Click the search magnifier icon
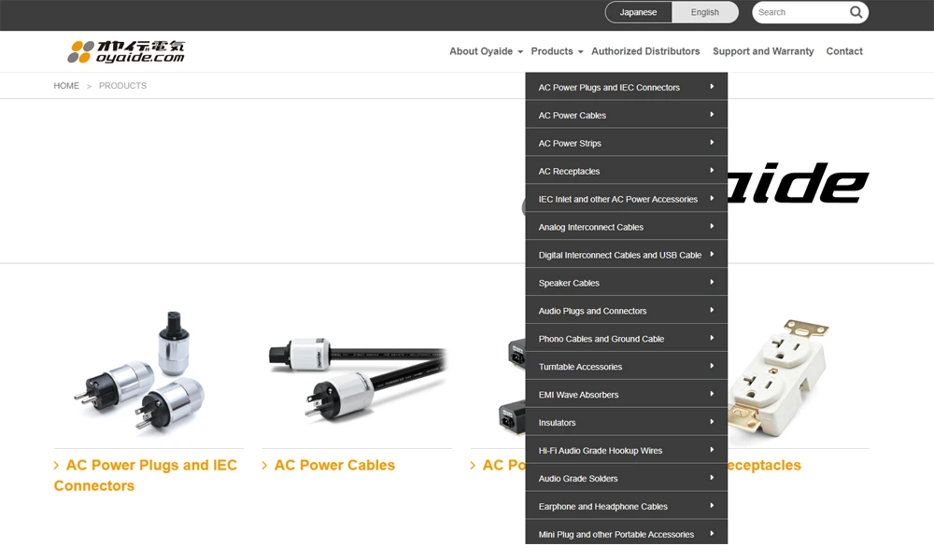Image resolution: width=934 pixels, height=560 pixels. click(x=856, y=12)
